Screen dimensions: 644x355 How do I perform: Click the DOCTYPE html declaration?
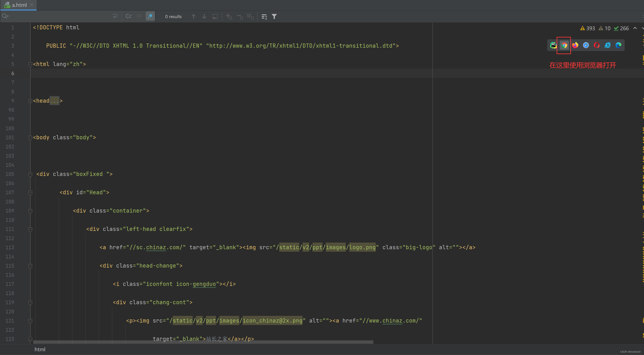click(x=56, y=27)
